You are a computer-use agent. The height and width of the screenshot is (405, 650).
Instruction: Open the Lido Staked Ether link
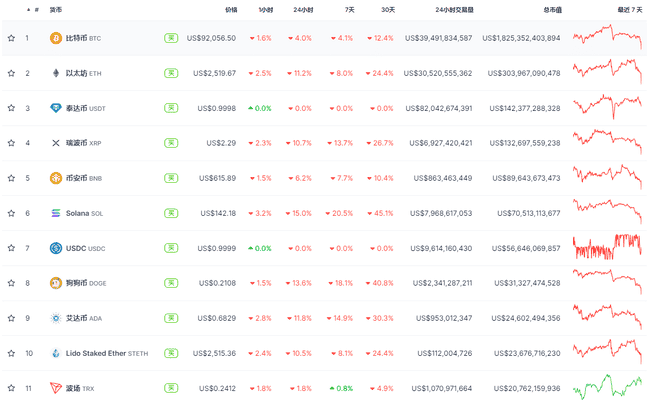point(96,353)
